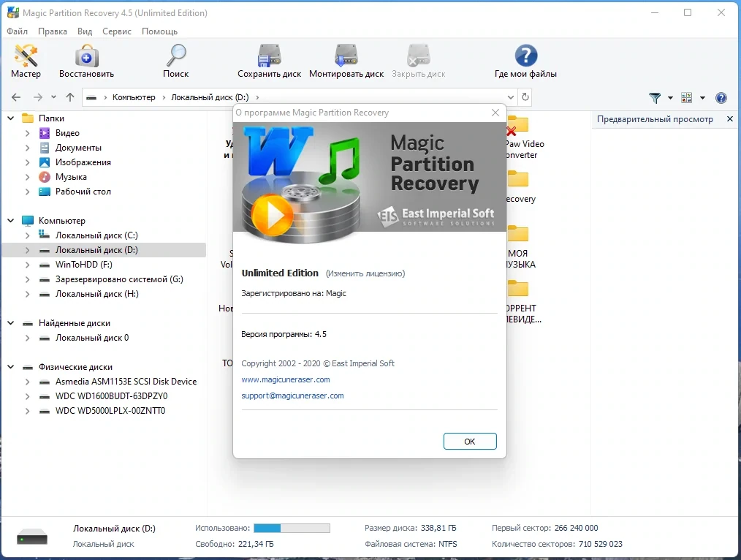The image size is (741, 560).
Task: Click the view mode icon
Action: click(686, 98)
